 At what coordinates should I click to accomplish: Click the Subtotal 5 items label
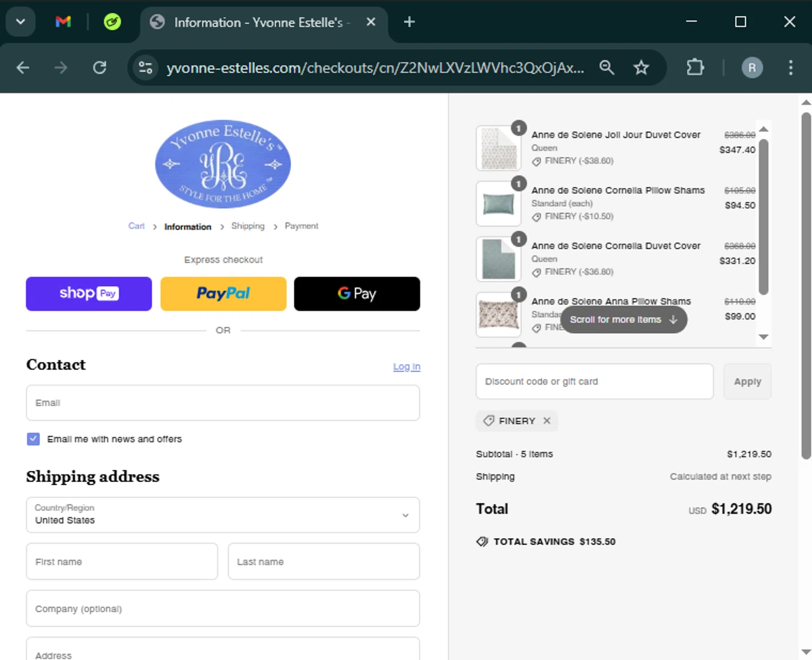[514, 454]
